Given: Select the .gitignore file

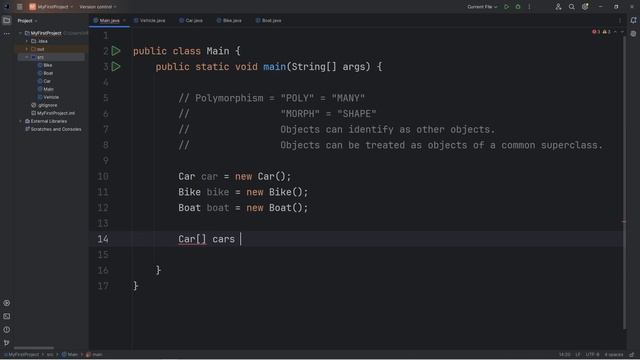Looking at the screenshot, I should [x=44, y=105].
